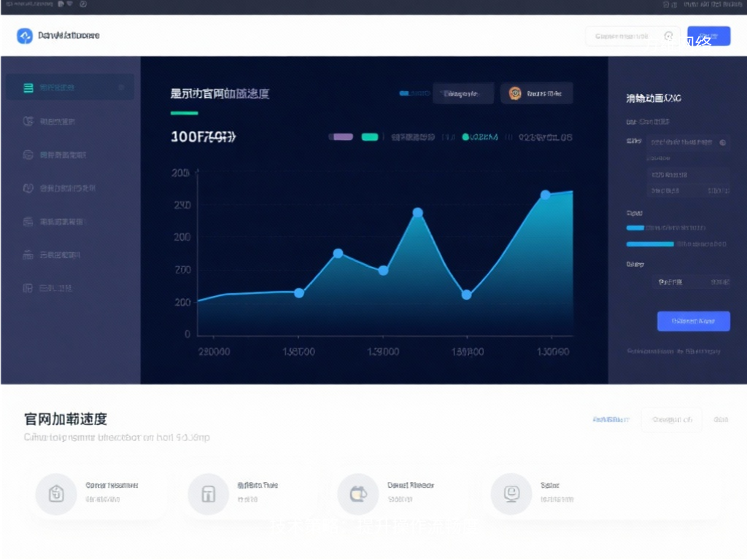Screen dimensions: 747x560
Task: Click the monitor icon in the bottom cards
Action: [511, 494]
